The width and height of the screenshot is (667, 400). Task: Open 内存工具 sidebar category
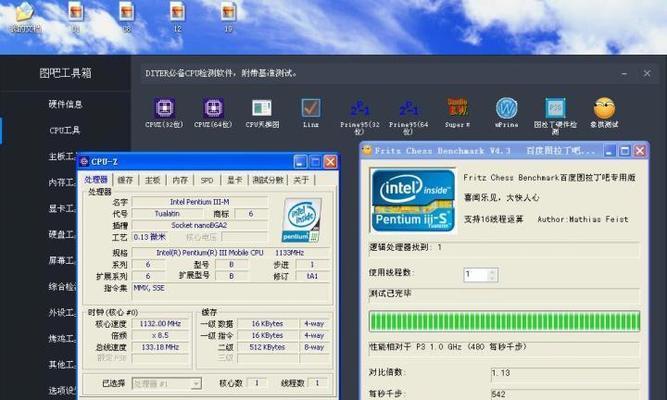[x=62, y=182]
